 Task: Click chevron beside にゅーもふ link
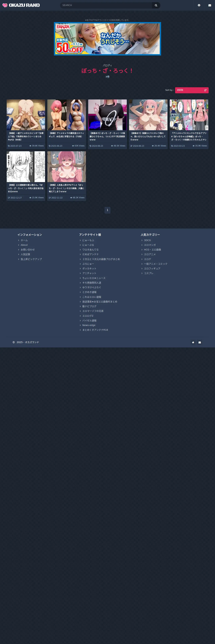coord(80,240)
